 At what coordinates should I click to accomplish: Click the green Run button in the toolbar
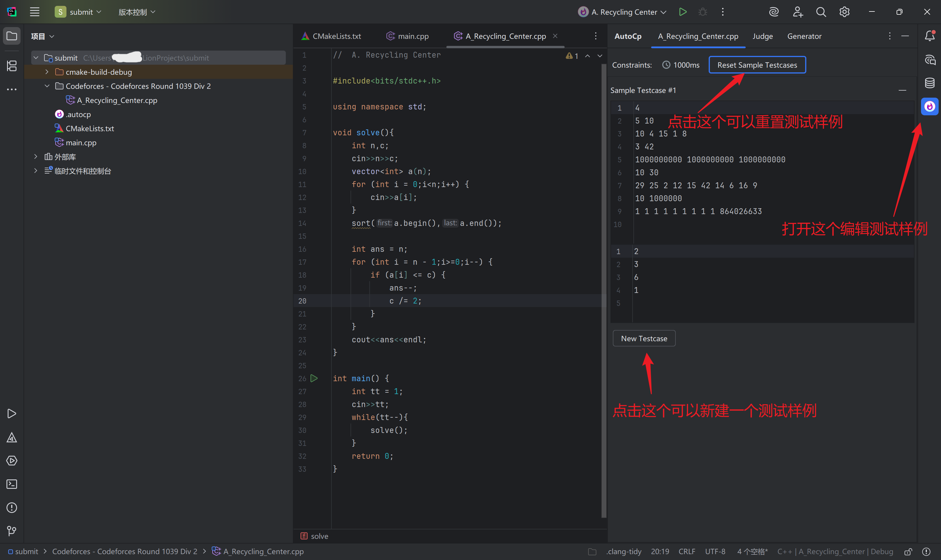[683, 12]
